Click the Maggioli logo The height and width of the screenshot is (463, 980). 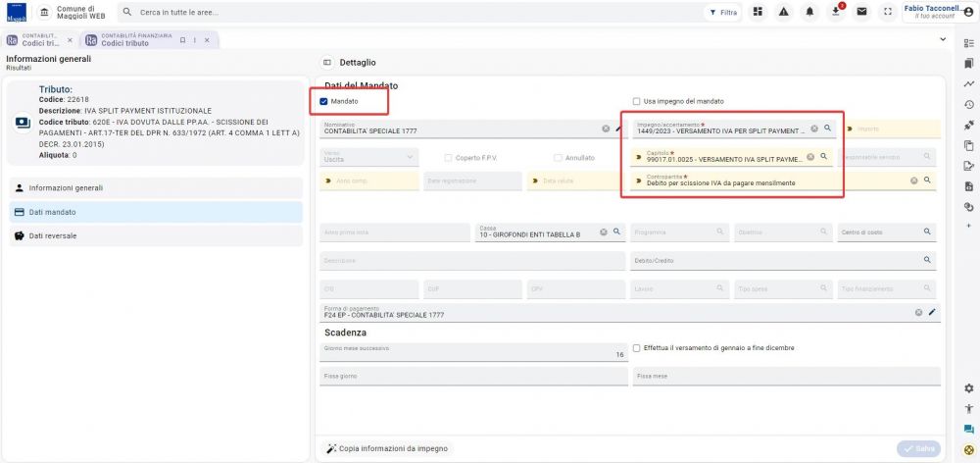pyautogui.click(x=17, y=12)
